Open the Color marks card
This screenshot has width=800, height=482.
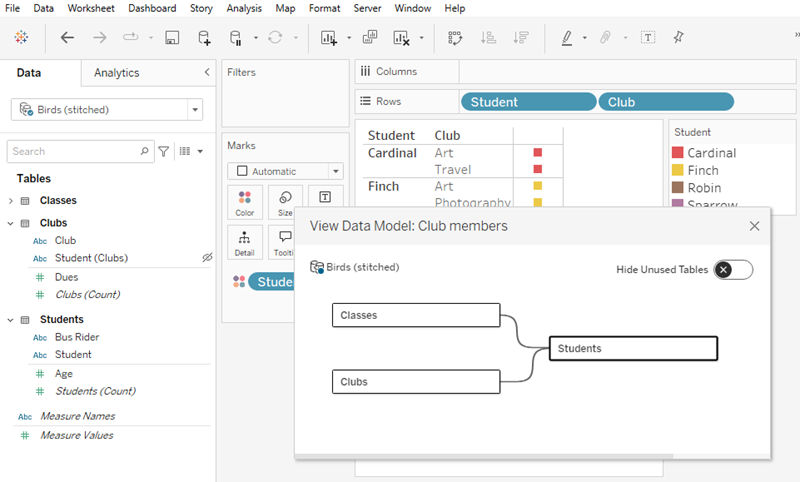click(245, 201)
